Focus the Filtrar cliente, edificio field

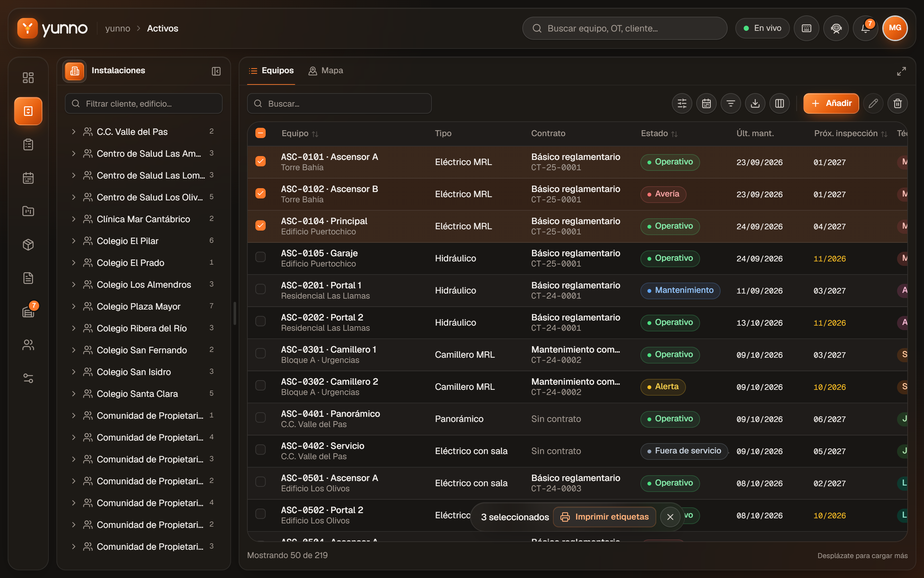coord(143,103)
